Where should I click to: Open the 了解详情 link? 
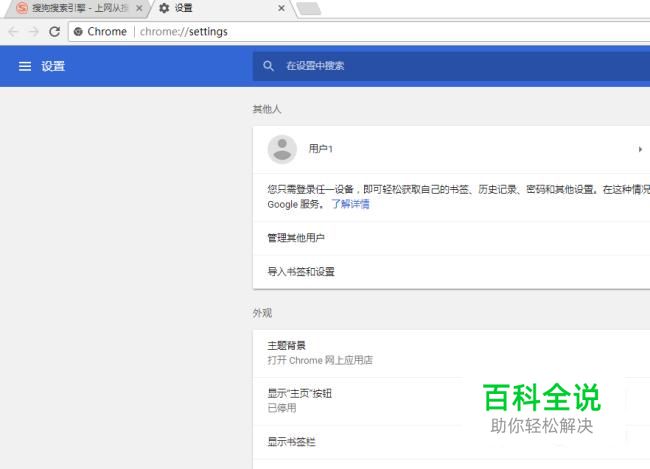(350, 204)
